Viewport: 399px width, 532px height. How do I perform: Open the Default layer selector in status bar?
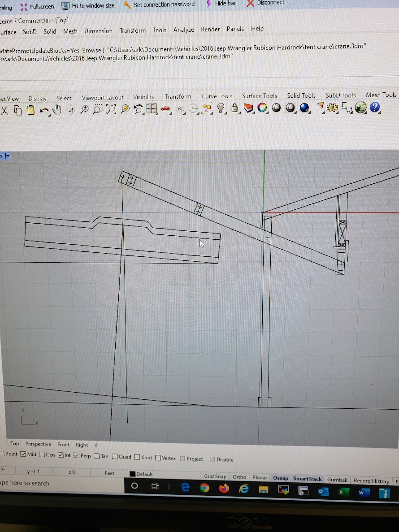(x=144, y=474)
